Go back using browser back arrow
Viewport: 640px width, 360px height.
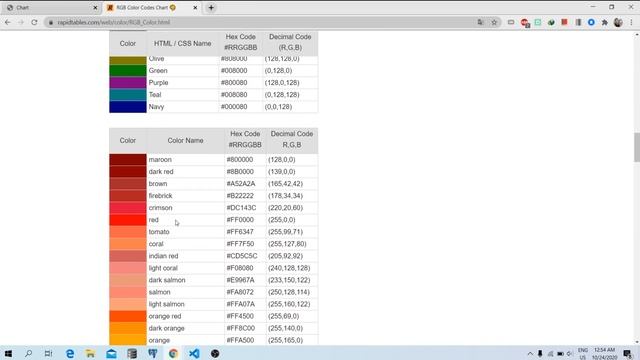point(8,22)
